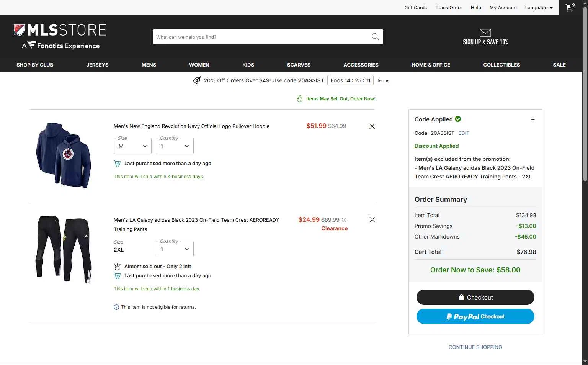This screenshot has height=365, width=588.
Task: Click the search magnifier icon
Action: [x=375, y=37]
